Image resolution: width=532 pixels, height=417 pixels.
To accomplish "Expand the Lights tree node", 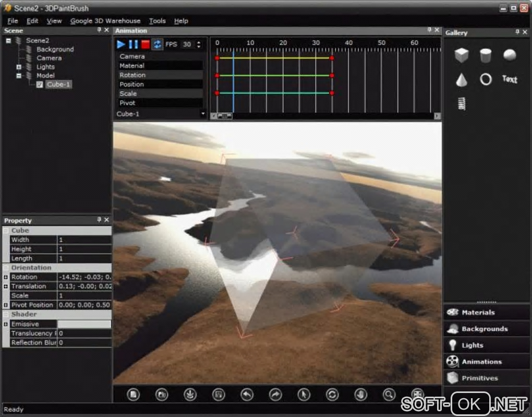I will pyautogui.click(x=19, y=67).
